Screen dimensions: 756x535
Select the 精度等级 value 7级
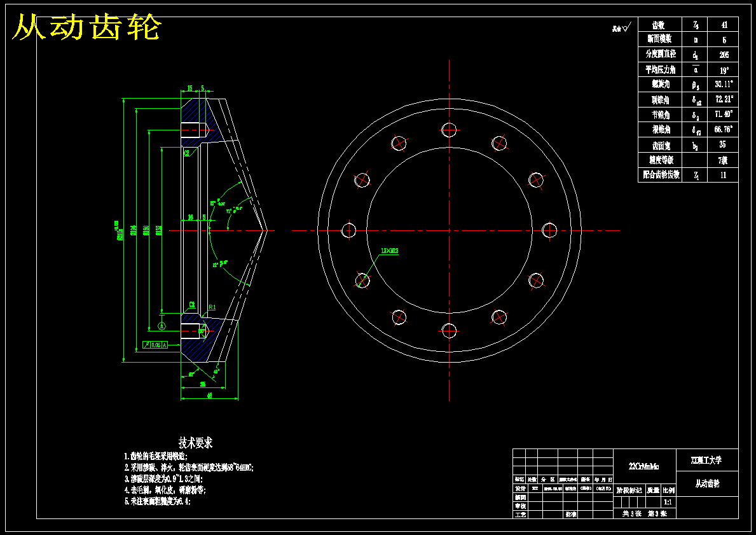pos(723,160)
